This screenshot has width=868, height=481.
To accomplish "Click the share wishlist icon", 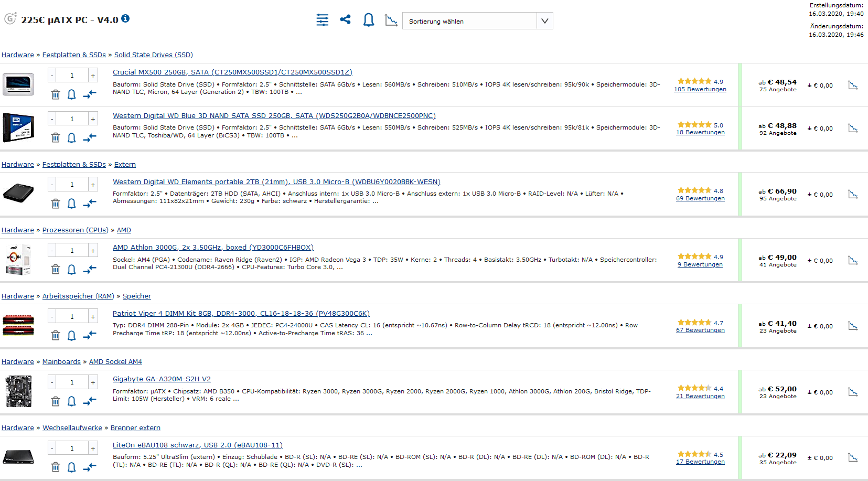I will 345,19.
